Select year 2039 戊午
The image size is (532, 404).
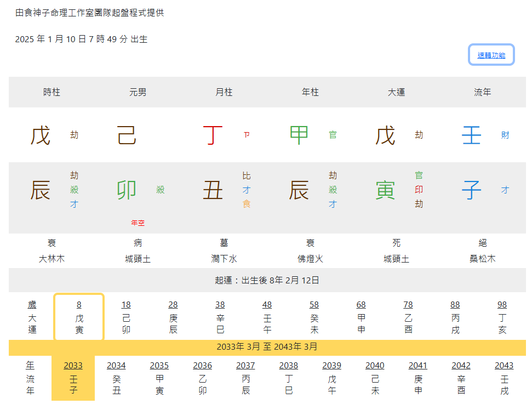click(331, 378)
